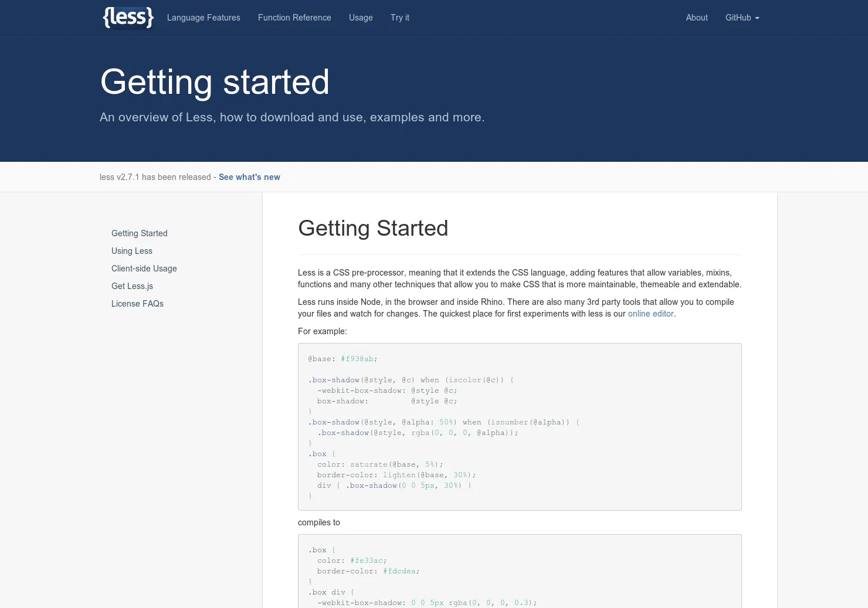This screenshot has height=608, width=868.
Task: Jump to Get Less.js section
Action: [x=132, y=286]
